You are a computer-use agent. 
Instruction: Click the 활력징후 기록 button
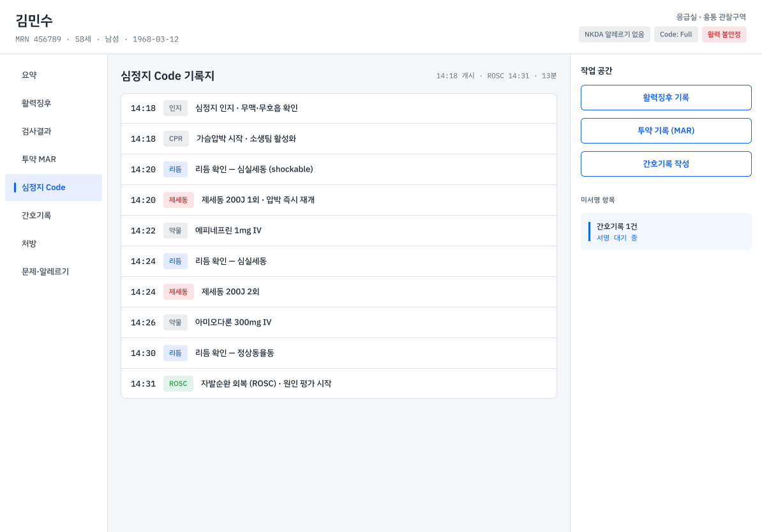[x=666, y=98]
